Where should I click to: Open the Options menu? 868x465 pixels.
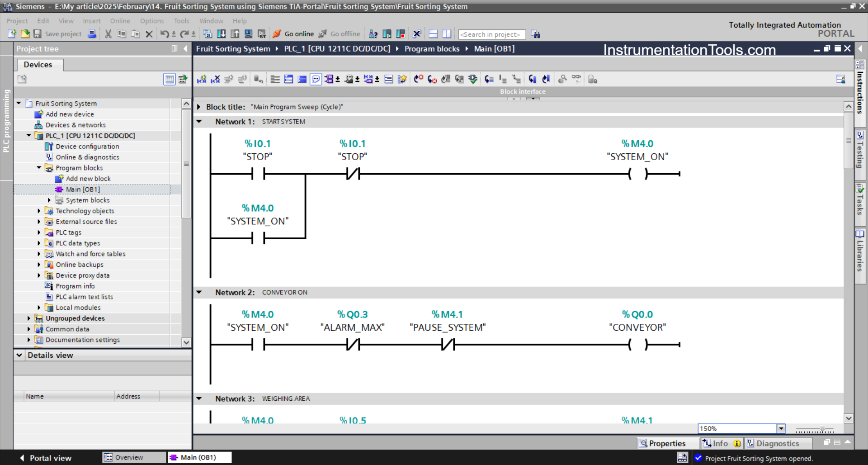(152, 21)
